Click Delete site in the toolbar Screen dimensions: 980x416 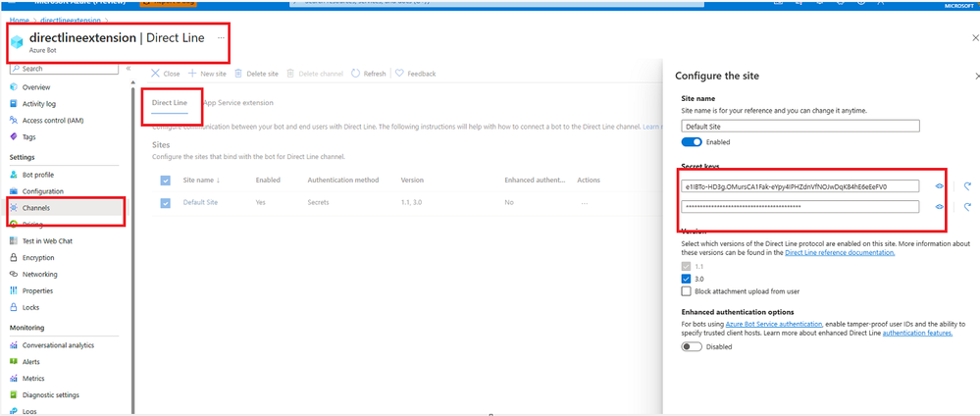256,74
